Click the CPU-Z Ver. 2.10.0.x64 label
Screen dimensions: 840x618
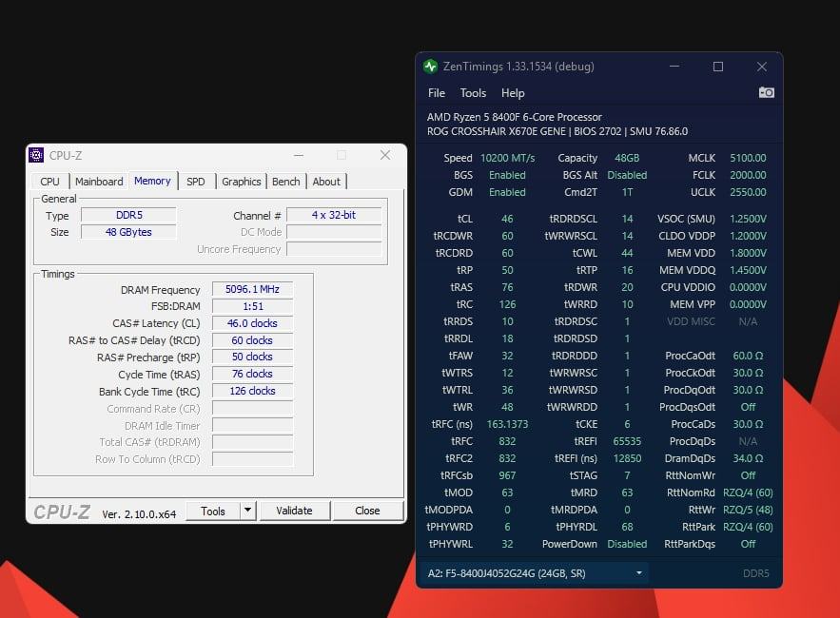[139, 514]
